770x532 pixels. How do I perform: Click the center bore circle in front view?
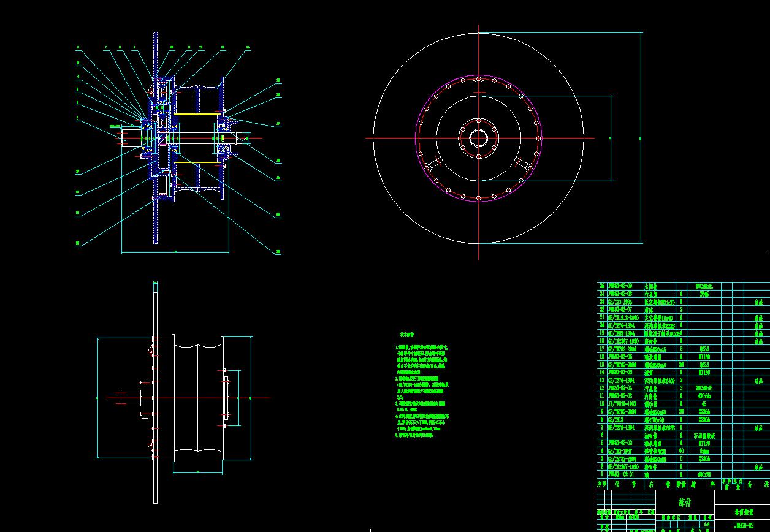point(478,138)
